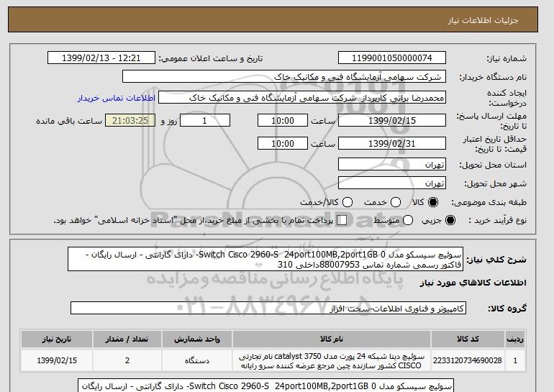Select the خدمت radio button
554x392 pixels.
(x=396, y=202)
